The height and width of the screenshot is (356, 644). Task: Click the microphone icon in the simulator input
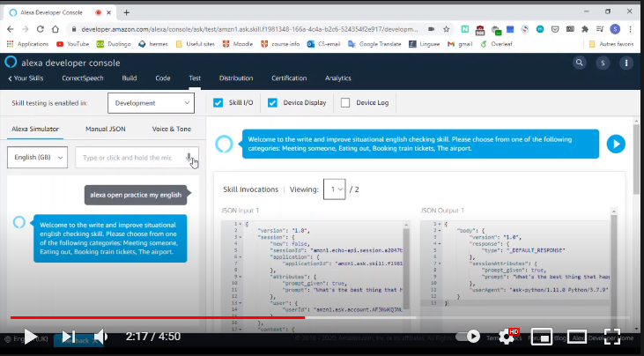[190, 158]
